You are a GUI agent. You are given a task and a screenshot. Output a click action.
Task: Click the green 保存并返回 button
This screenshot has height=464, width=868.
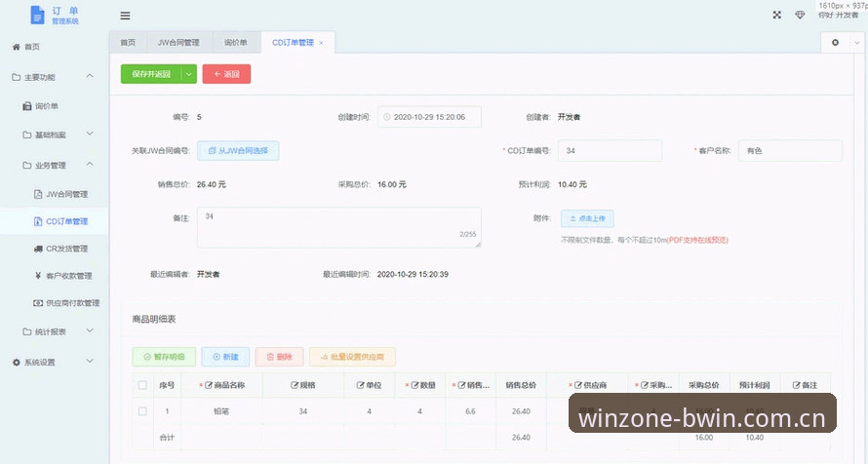(x=151, y=74)
